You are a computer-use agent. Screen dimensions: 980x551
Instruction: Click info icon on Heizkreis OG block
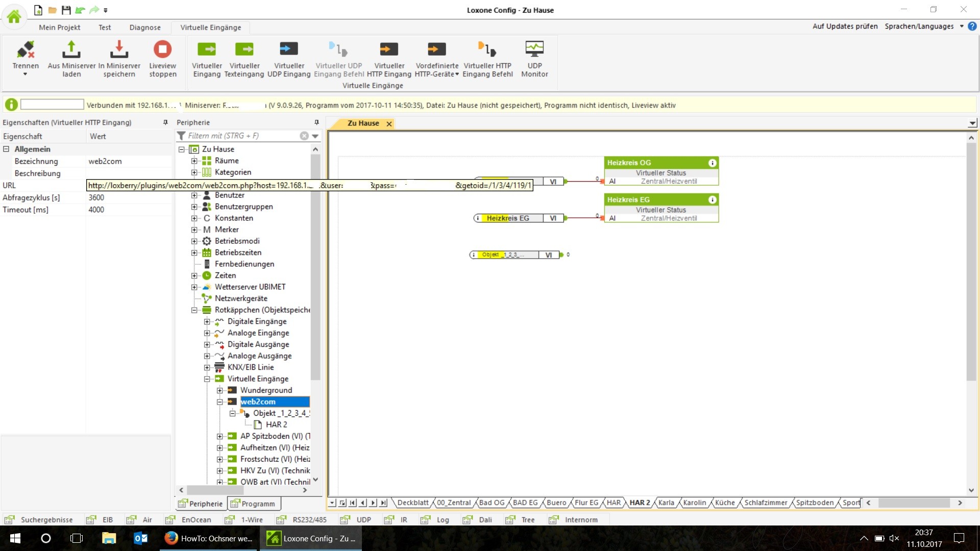712,163
